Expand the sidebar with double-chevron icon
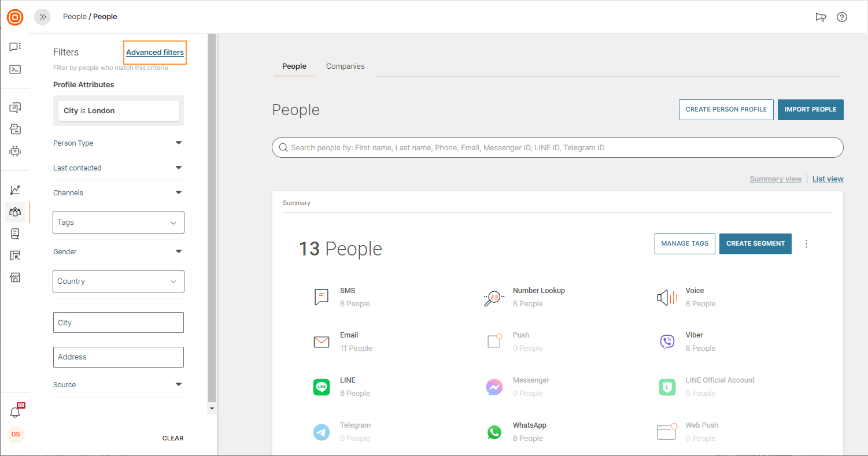 pos(42,17)
